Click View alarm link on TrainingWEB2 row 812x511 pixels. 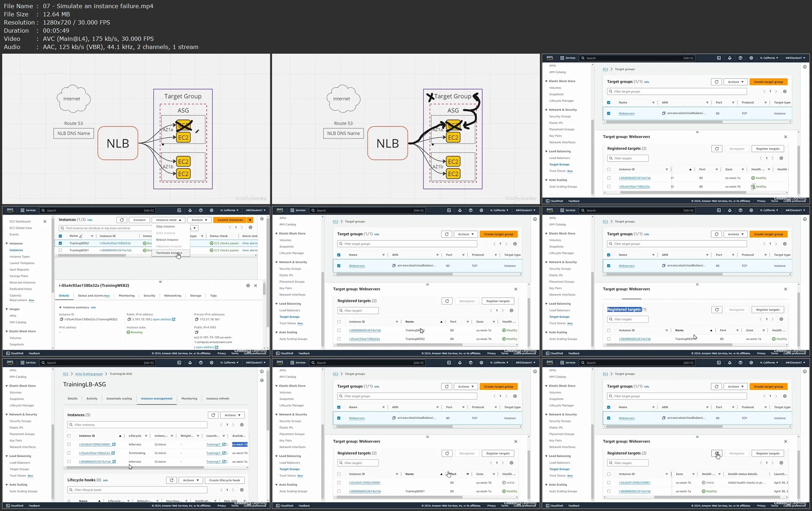click(x=250, y=243)
